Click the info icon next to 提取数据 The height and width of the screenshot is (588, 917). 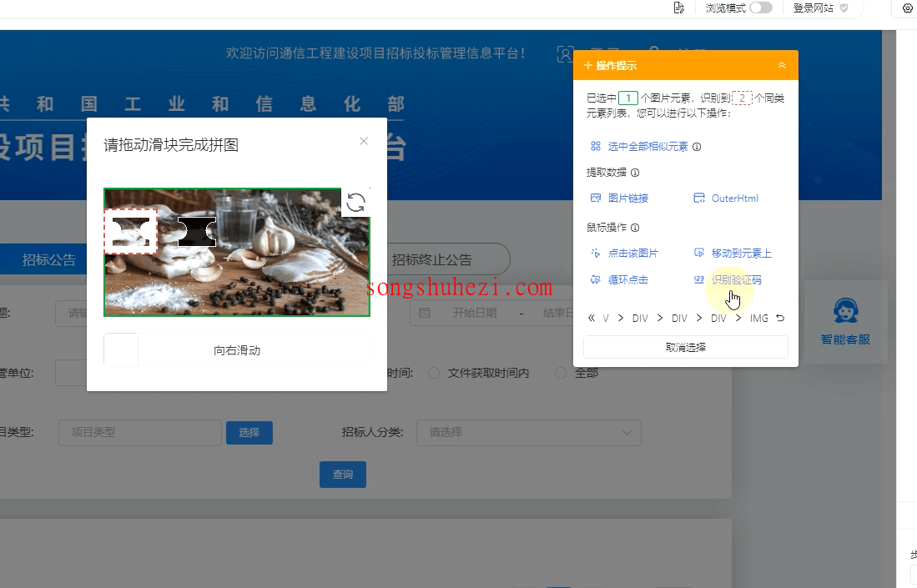click(635, 173)
